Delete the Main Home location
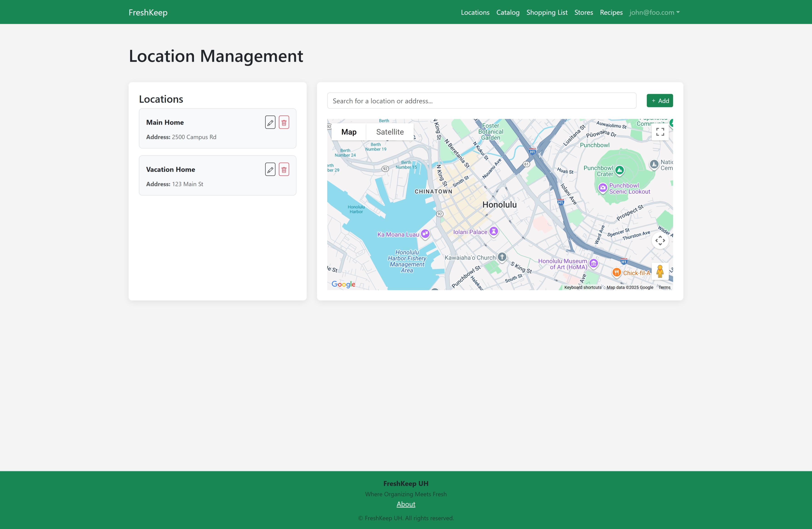This screenshot has height=529, width=812. pos(284,122)
